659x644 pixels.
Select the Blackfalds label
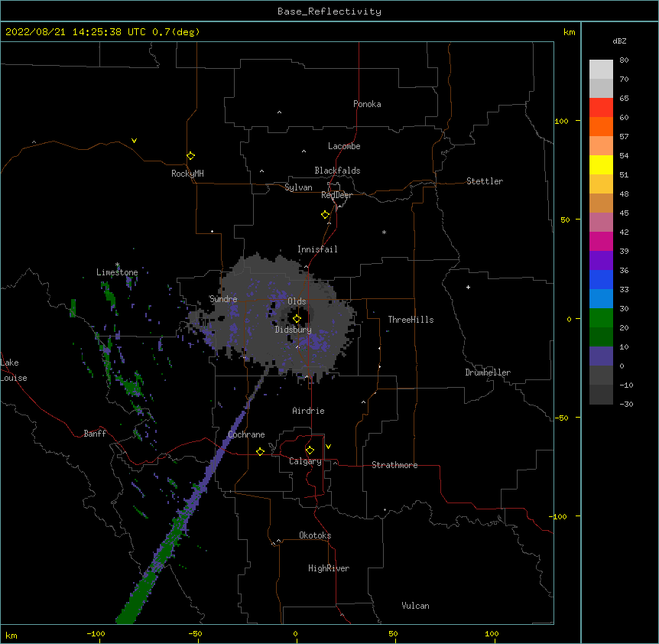click(x=337, y=171)
